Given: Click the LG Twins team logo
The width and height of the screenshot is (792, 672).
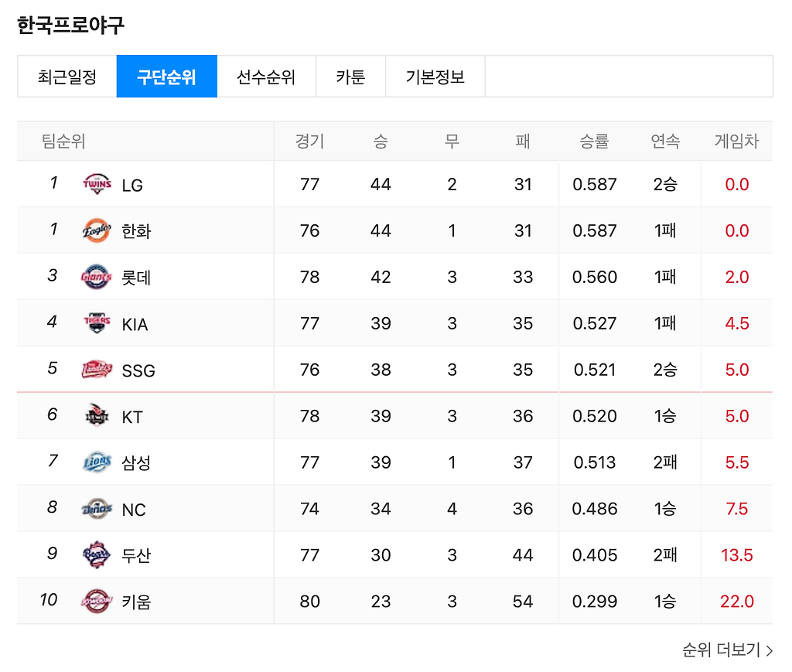Looking at the screenshot, I should coord(97,184).
